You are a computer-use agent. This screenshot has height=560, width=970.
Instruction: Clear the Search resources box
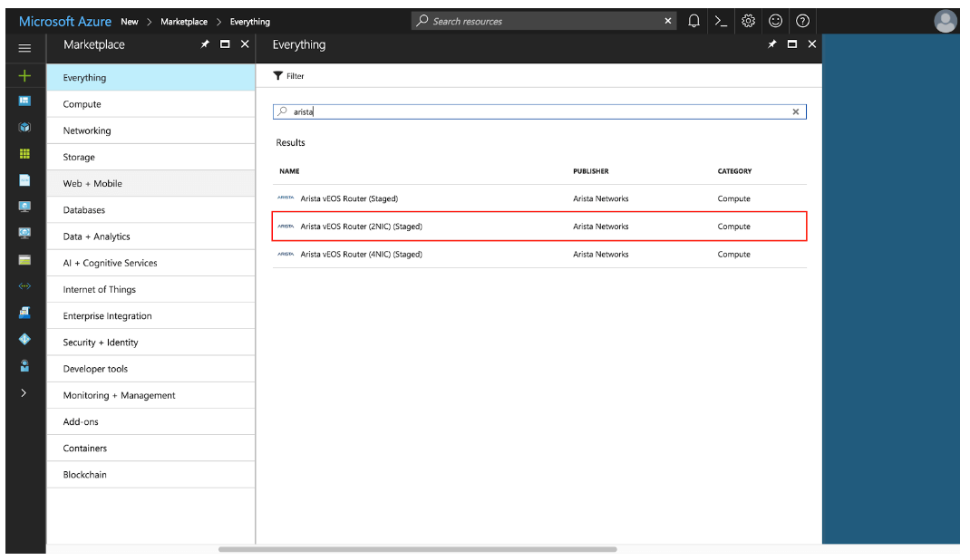pos(668,21)
